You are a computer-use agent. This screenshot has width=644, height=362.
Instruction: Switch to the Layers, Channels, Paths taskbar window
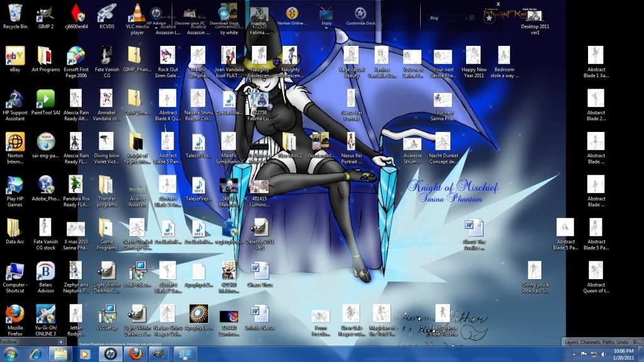[x=602, y=341]
